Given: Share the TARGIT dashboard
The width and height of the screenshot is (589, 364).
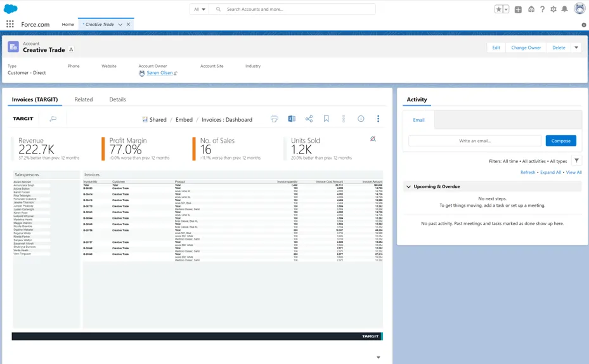Looking at the screenshot, I should coord(309,119).
